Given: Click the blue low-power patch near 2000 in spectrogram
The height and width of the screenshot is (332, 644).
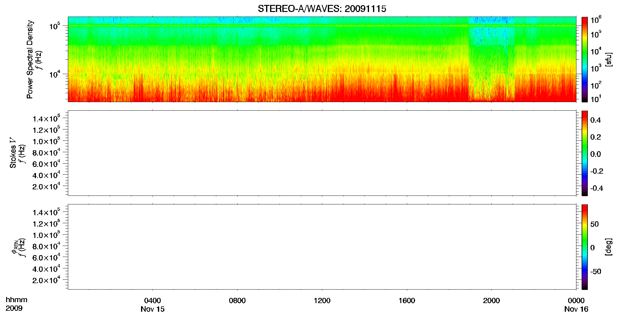Looking at the screenshot, I should click(x=491, y=31).
